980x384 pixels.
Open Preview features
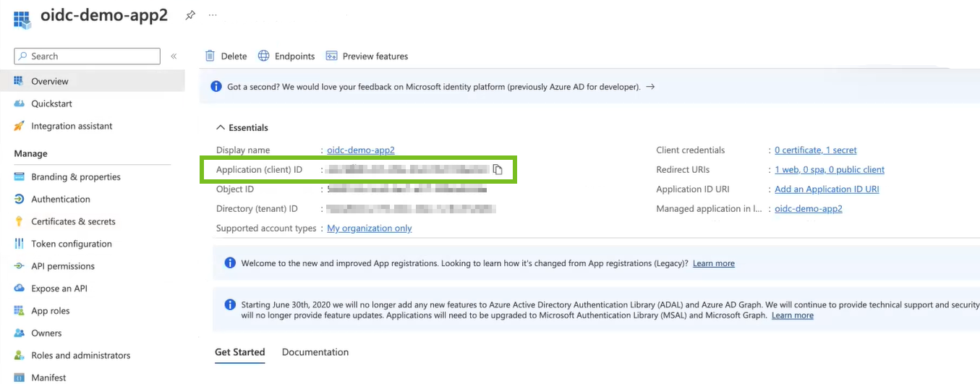point(367,56)
